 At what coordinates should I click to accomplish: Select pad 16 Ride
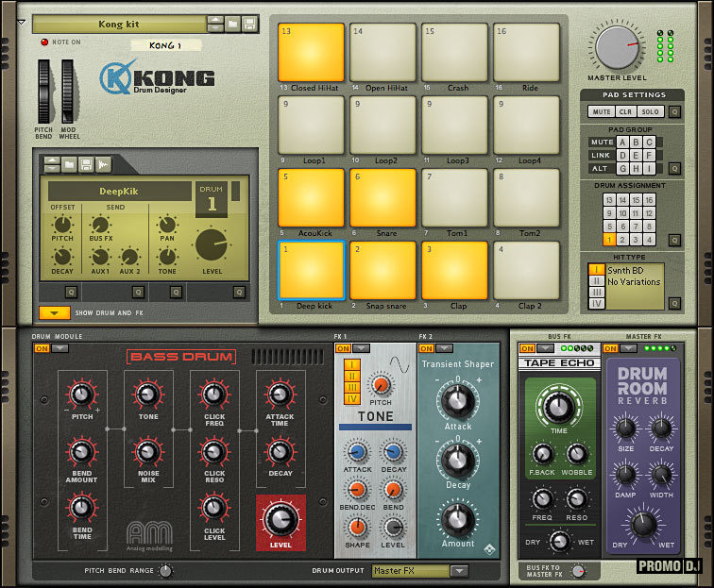[x=526, y=52]
